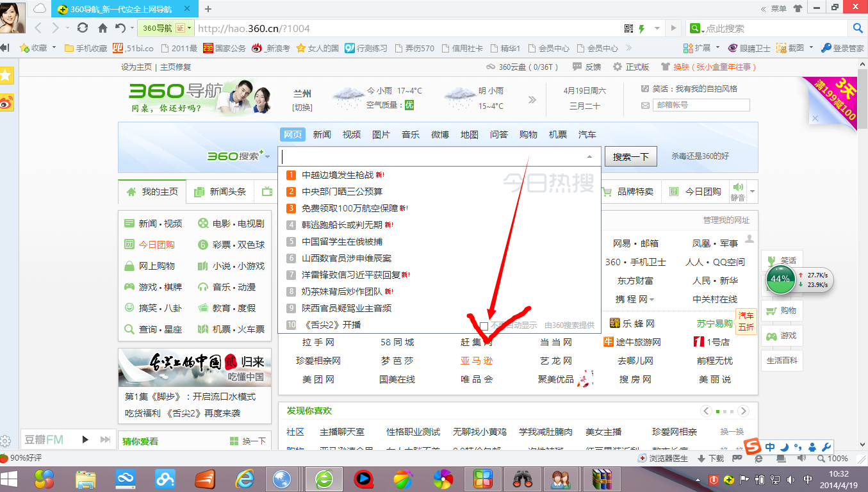Collapse the hot search suggestions list

pyautogui.click(x=590, y=156)
